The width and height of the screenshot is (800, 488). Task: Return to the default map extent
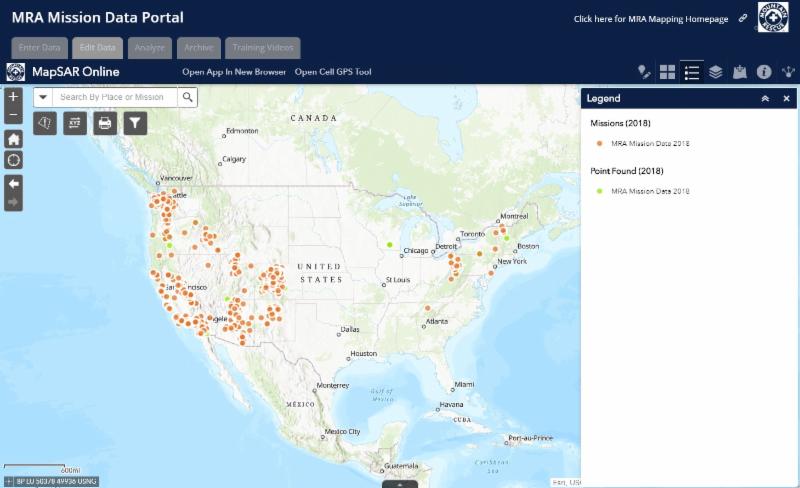pos(13,139)
